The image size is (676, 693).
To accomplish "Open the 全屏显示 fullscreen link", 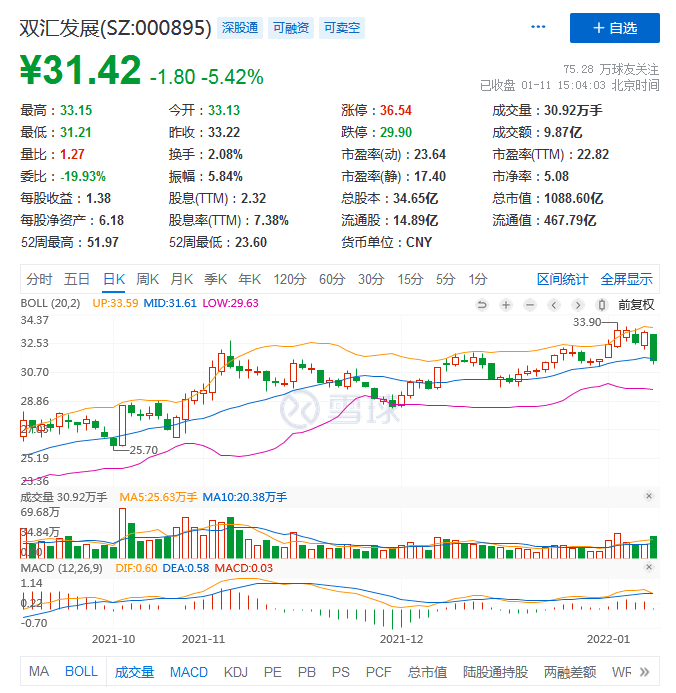I will (627, 279).
